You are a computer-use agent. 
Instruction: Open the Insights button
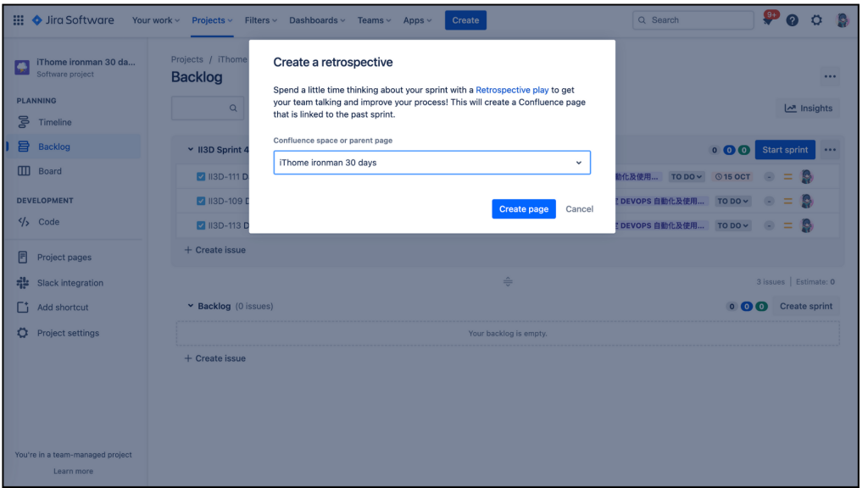(808, 108)
